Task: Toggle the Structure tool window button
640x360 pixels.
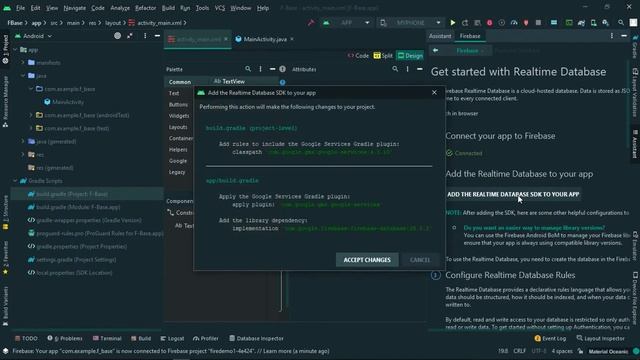Action: click(5, 212)
